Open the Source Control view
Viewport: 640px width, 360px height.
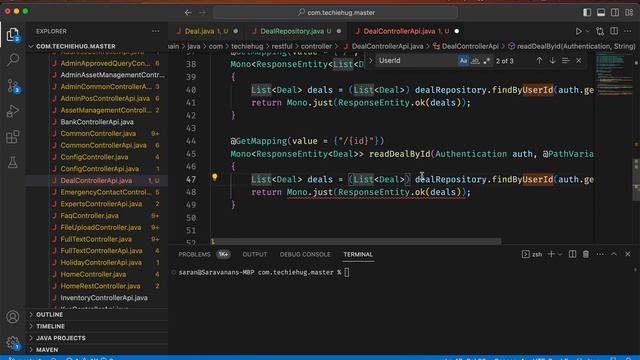pos(13,86)
